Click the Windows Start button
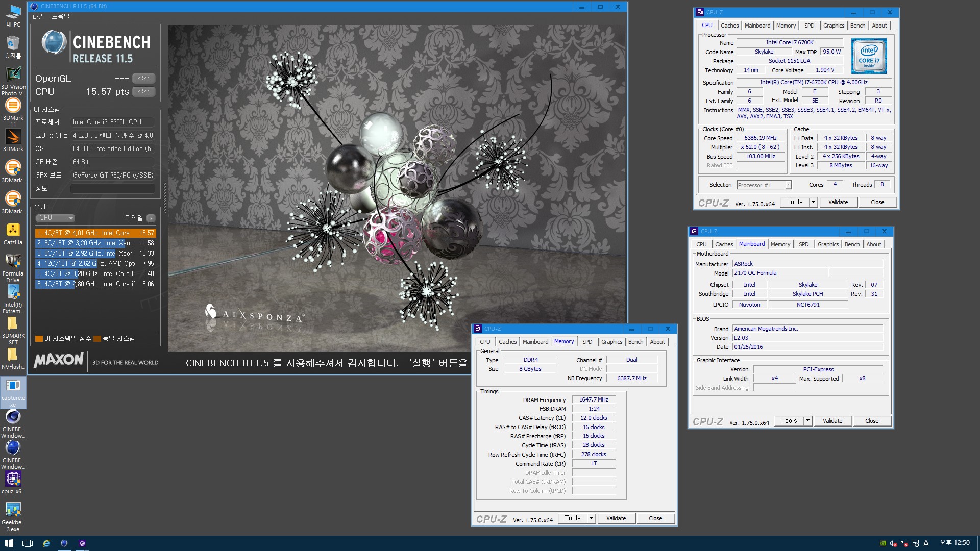Image resolution: width=980 pixels, height=551 pixels. [9, 543]
